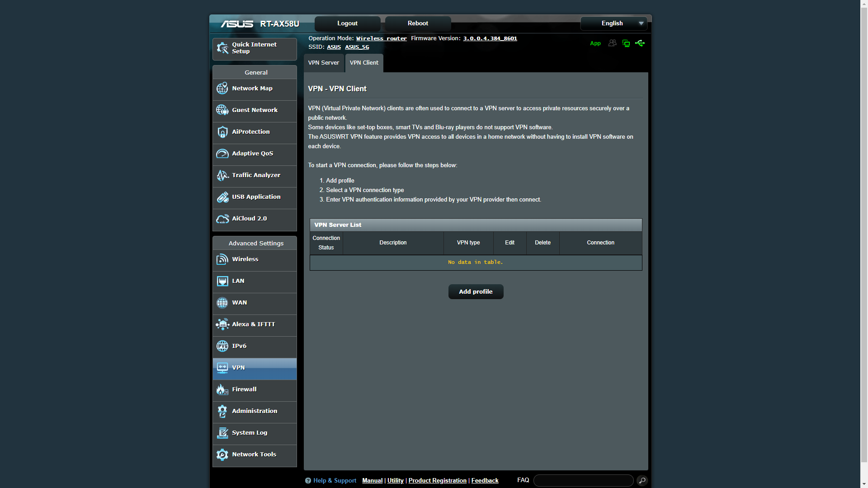The width and height of the screenshot is (868, 488).
Task: Click the USB status icon in header
Action: coord(640,43)
